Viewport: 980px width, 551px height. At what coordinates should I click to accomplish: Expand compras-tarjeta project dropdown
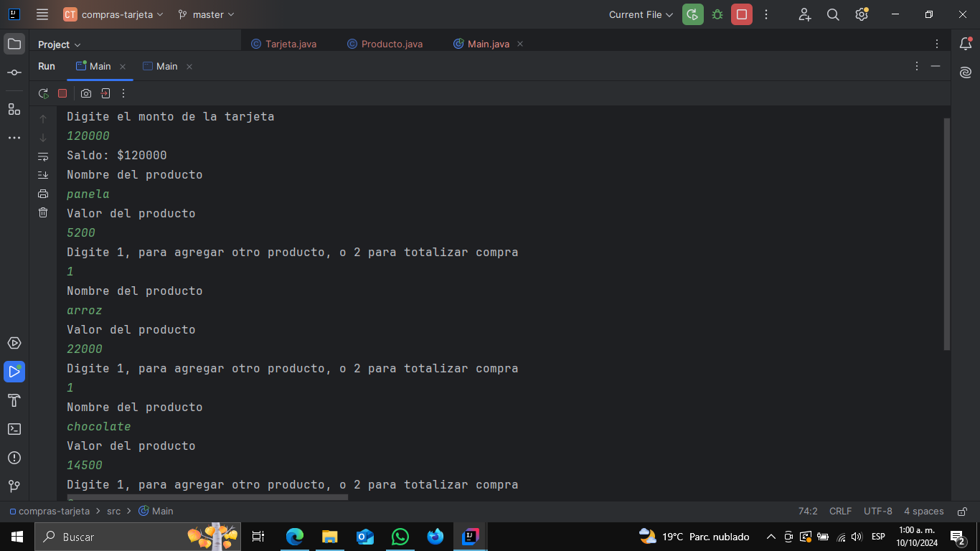pos(113,14)
